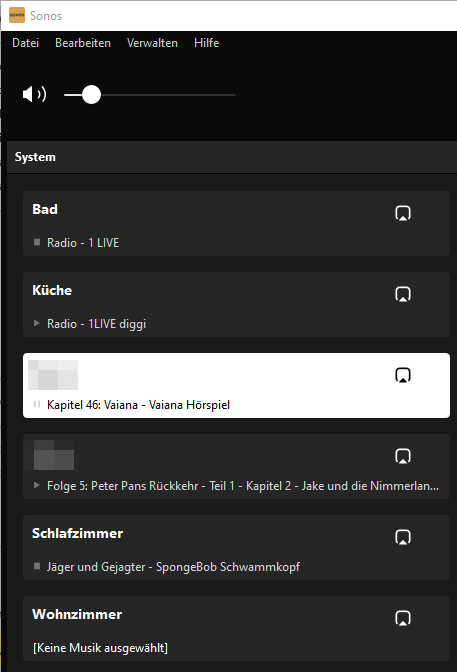Click the volume slider knob
The width and height of the screenshot is (457, 672).
91,95
